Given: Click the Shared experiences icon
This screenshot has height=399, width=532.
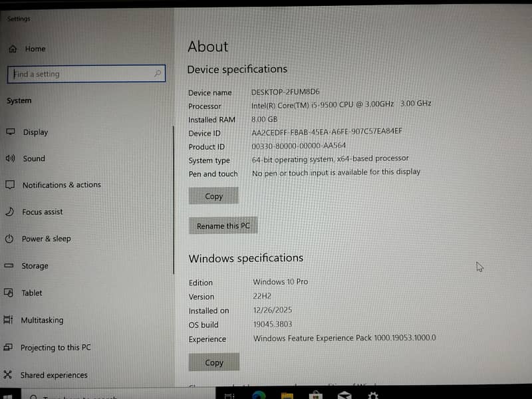Looking at the screenshot, I should tap(7, 374).
